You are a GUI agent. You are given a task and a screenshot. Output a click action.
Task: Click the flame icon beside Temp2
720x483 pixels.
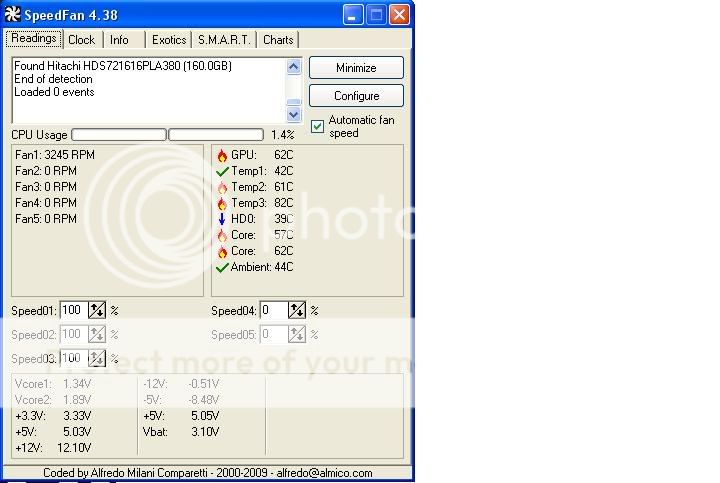pyautogui.click(x=222, y=187)
